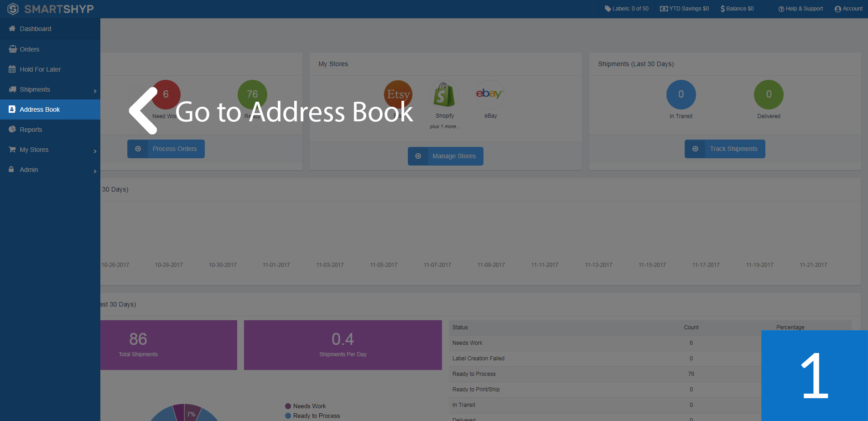Go to Orders in the sidebar
The image size is (868, 421).
click(50, 49)
